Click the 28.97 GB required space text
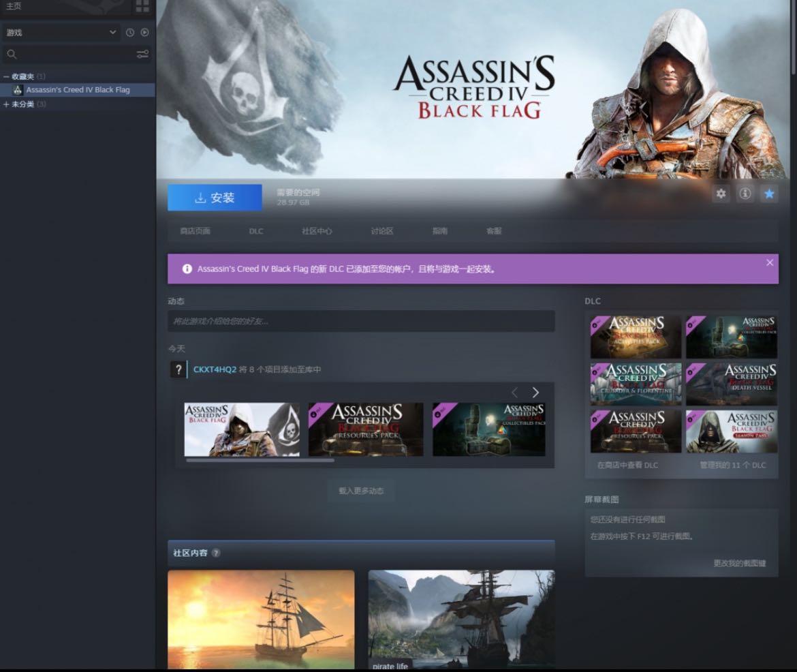This screenshot has width=797, height=672. (294, 202)
